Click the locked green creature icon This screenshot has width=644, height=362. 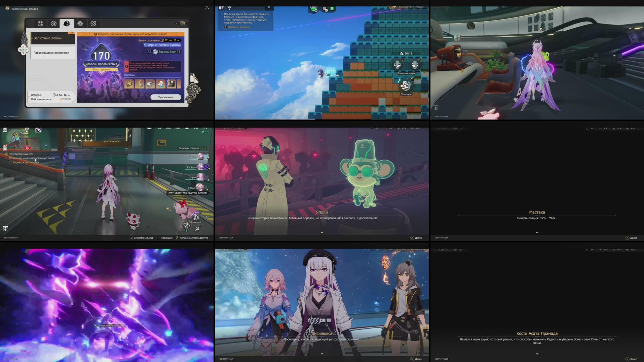tap(313, 9)
